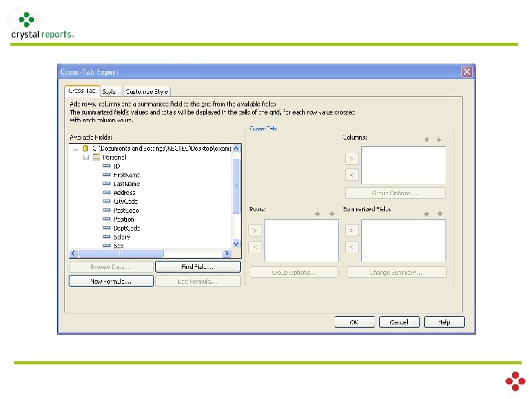Click the Salary field icon
Image resolution: width=532 pixels, height=399 pixels.
[106, 237]
